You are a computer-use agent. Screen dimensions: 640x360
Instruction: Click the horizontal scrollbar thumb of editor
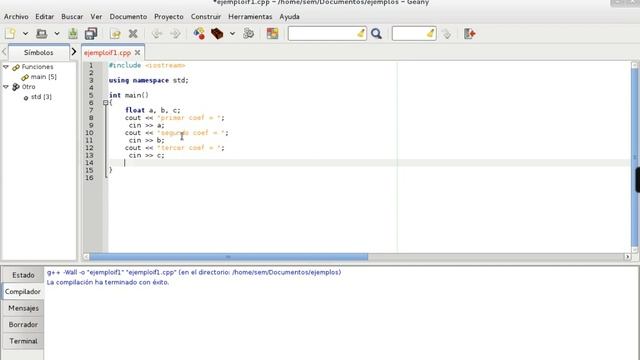click(229, 257)
